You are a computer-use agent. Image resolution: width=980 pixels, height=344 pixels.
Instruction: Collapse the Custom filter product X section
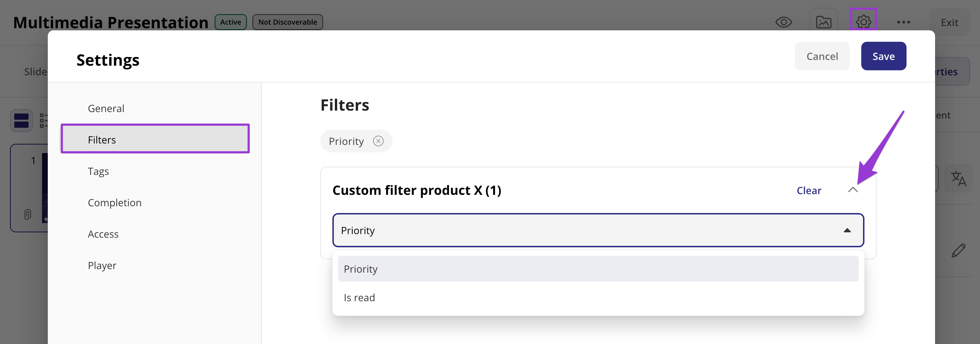point(853,189)
